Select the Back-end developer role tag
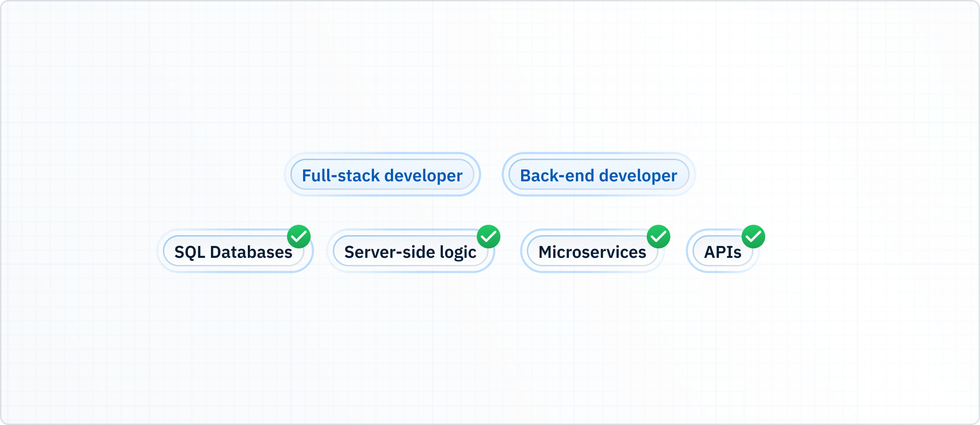 tap(598, 175)
